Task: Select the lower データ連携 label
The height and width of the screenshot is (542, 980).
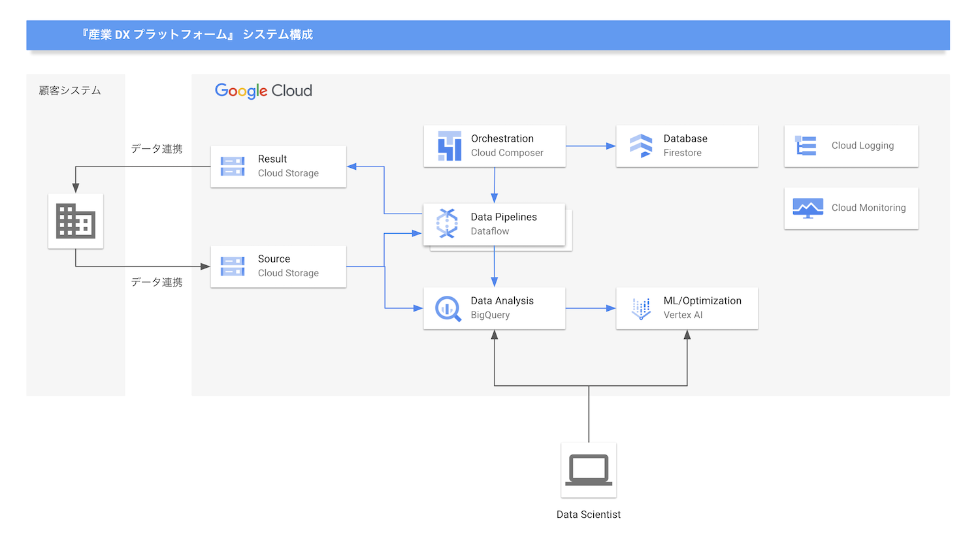Action: [157, 282]
